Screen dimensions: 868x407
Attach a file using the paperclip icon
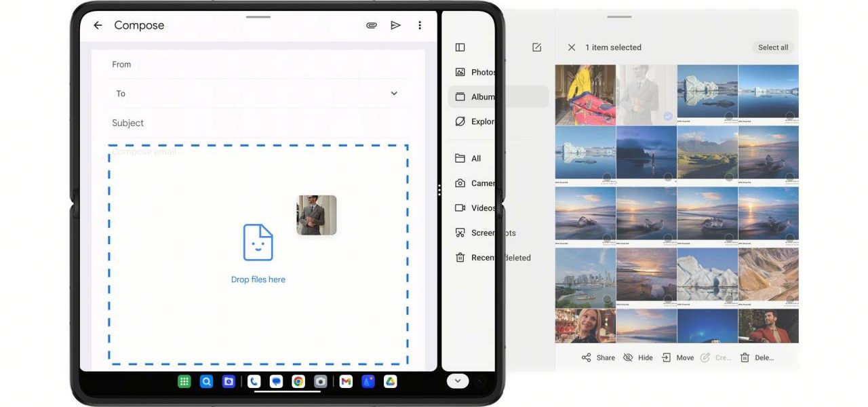coord(372,25)
